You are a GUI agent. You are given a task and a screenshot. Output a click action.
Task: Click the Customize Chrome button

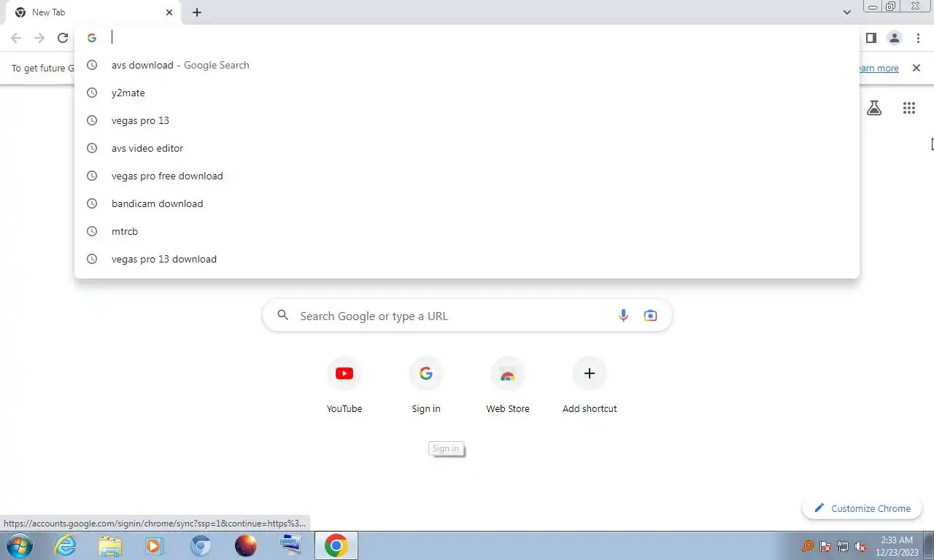862,508
